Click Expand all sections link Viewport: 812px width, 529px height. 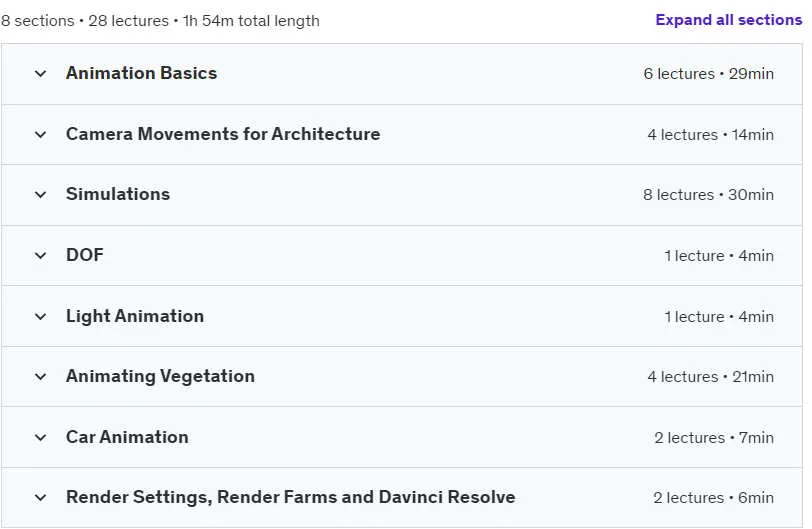(729, 20)
